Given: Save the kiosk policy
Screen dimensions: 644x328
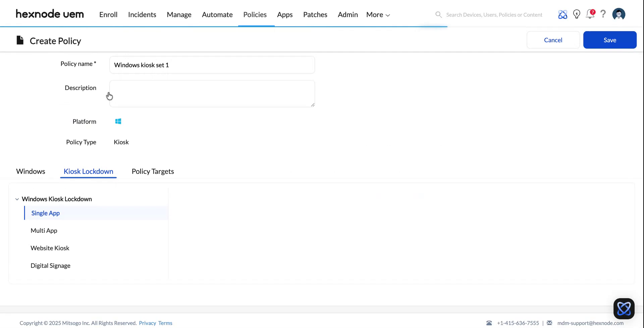Looking at the screenshot, I should click(610, 40).
